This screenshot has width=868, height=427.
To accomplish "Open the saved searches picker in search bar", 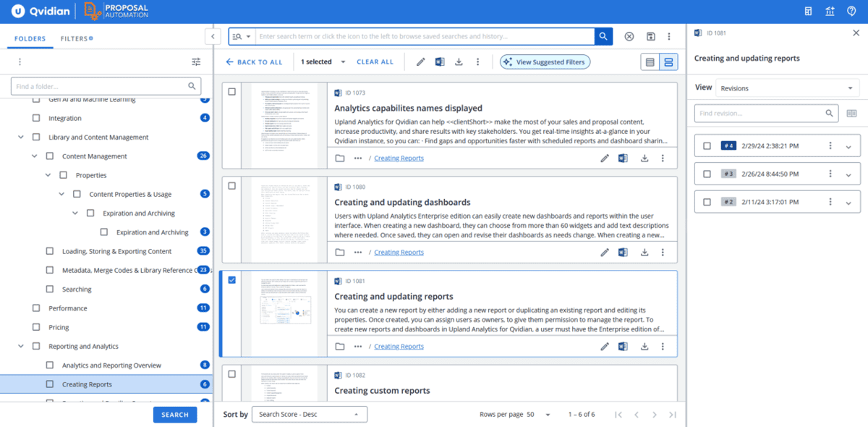I will 240,35.
